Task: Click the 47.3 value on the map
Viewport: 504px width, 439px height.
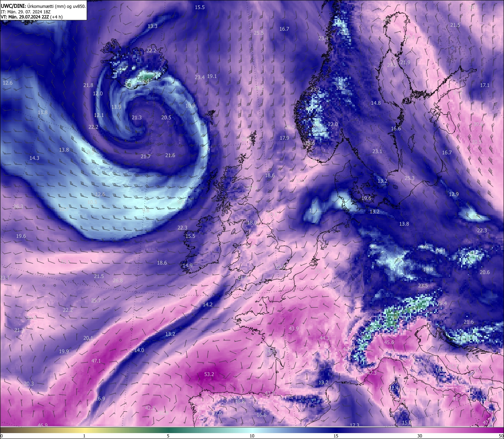Action: pos(372,373)
